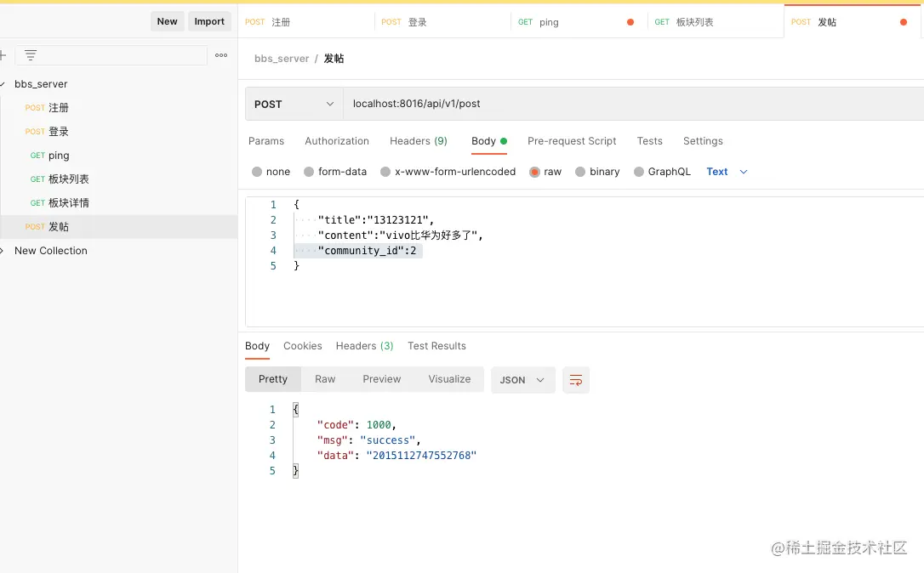Open the GET 板块详情 request in sidebar
Image resolution: width=924 pixels, height=573 pixels.
point(118,203)
